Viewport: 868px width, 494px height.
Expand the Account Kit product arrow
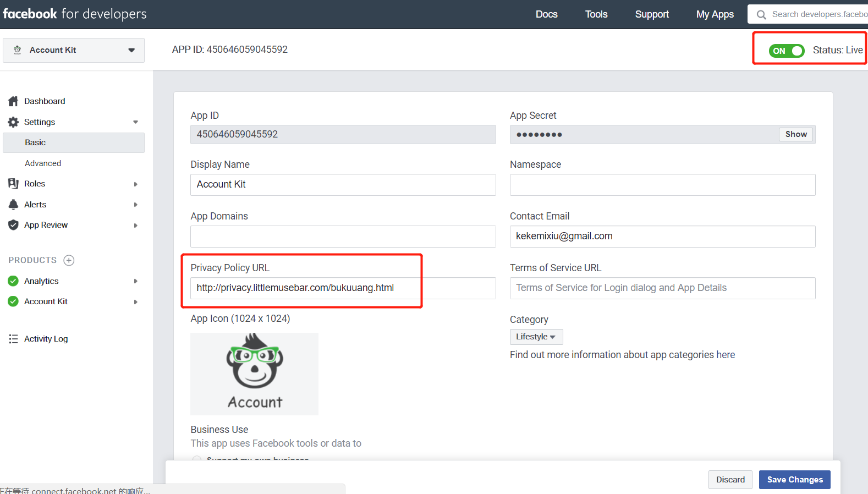135,302
